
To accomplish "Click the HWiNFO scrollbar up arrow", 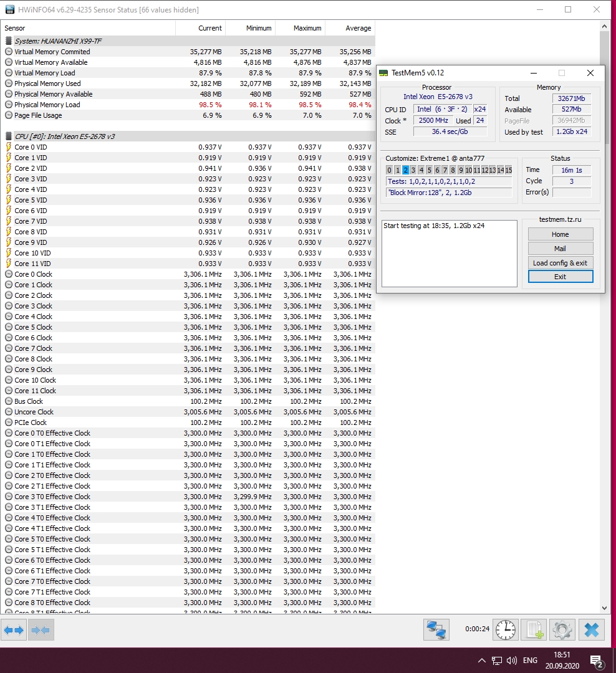I will (604, 26).
